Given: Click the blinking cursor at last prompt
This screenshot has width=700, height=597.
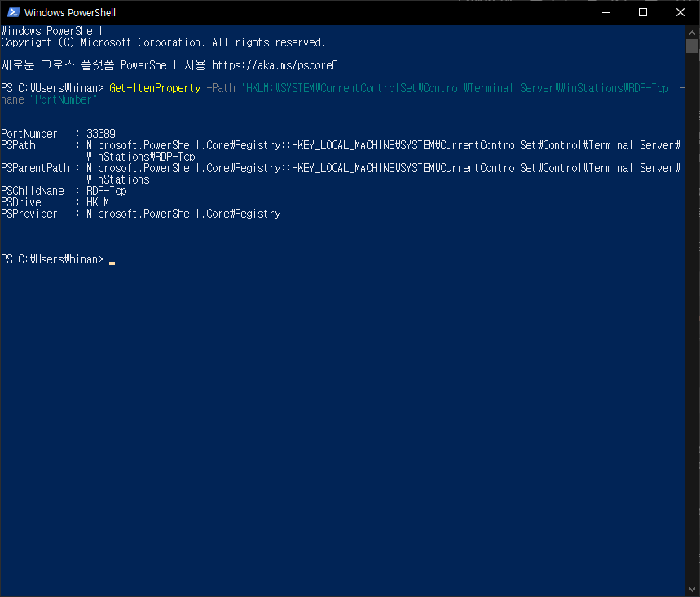Looking at the screenshot, I should [x=112, y=263].
